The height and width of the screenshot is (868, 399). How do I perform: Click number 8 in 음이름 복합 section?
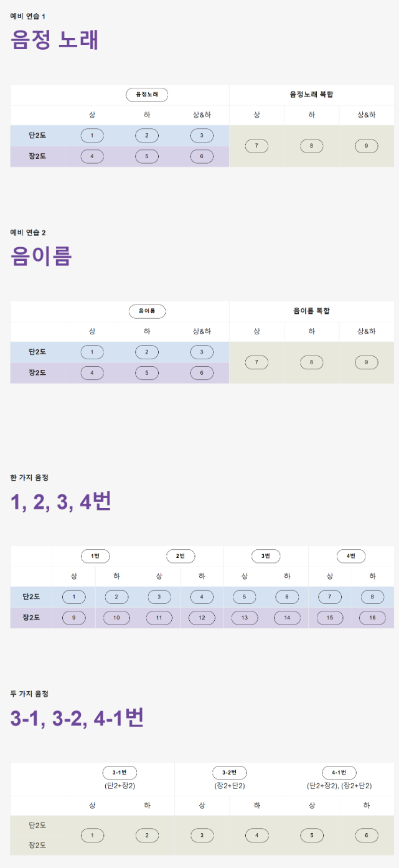pyautogui.click(x=311, y=362)
